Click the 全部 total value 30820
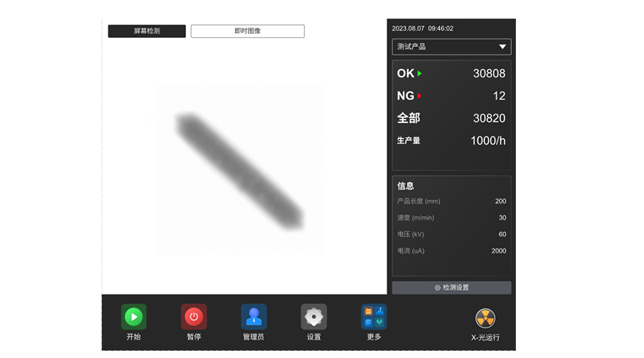This screenshot has width=644, height=358. (x=489, y=118)
